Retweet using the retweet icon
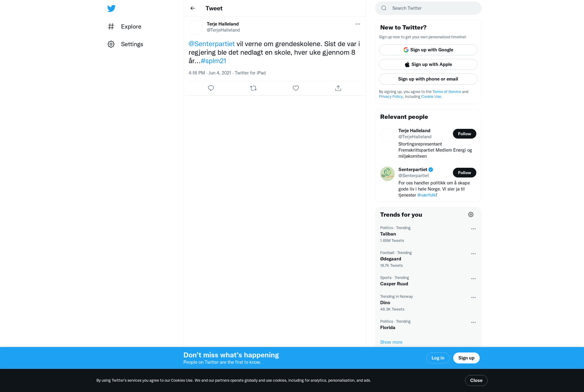 (253, 88)
